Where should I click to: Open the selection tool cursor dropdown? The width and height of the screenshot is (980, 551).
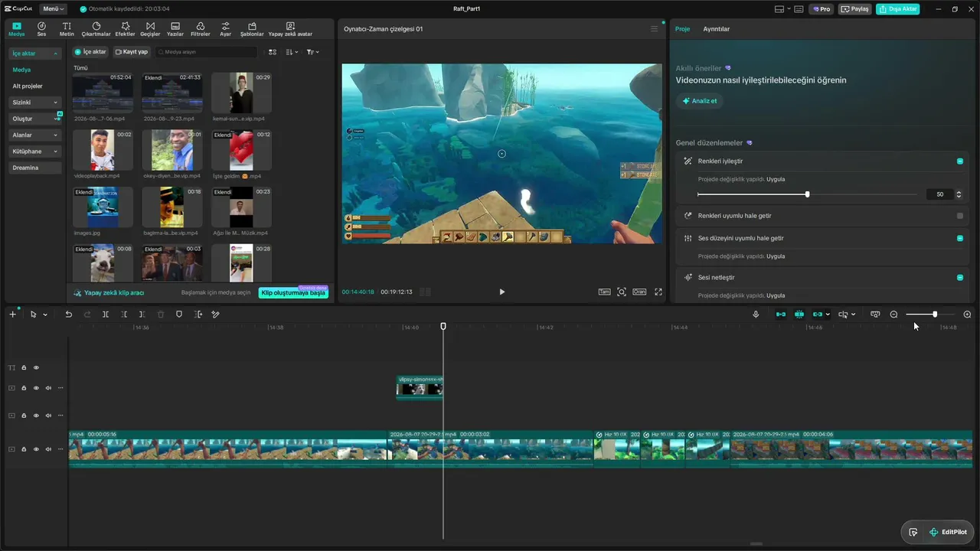[45, 315]
